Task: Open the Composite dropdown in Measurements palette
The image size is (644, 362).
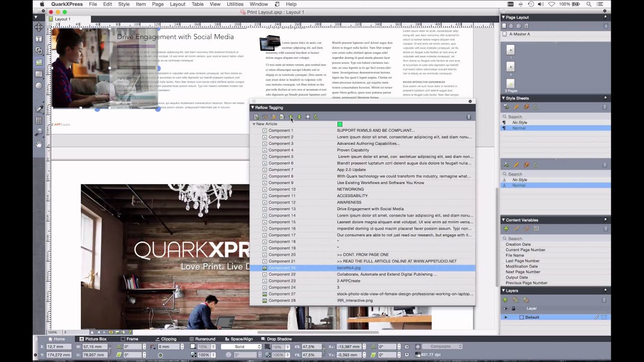Action: click(443, 346)
